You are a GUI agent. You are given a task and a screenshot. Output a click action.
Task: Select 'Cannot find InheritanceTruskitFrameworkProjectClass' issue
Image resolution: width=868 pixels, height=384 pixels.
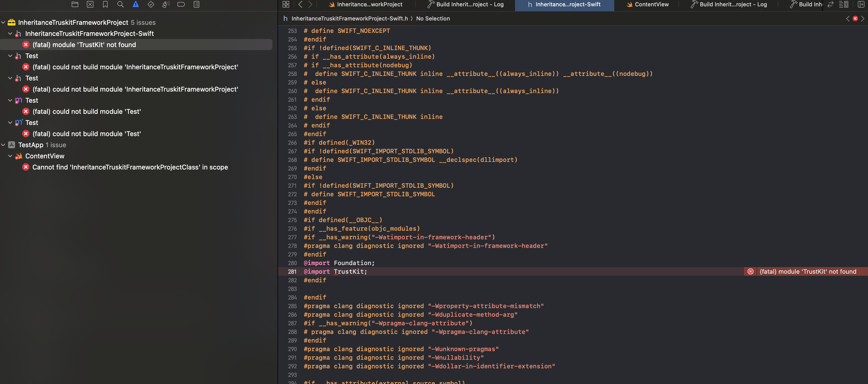pyautogui.click(x=130, y=167)
